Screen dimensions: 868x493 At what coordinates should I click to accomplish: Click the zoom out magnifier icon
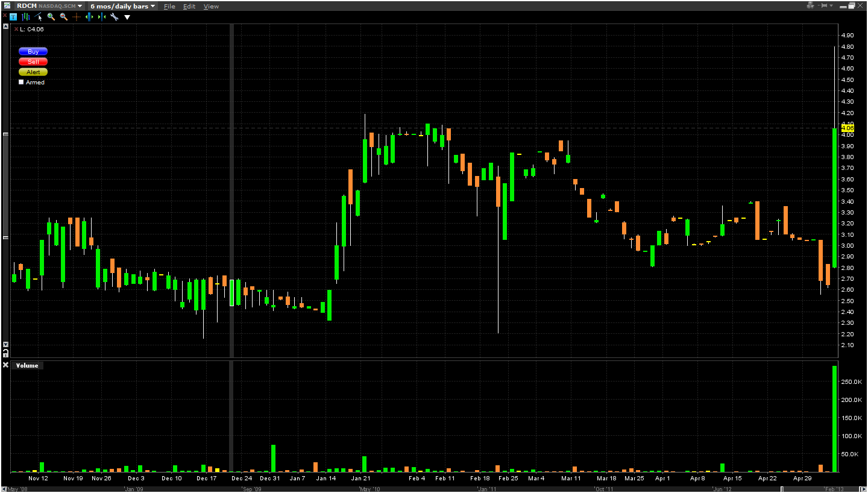pyautogui.click(x=63, y=17)
